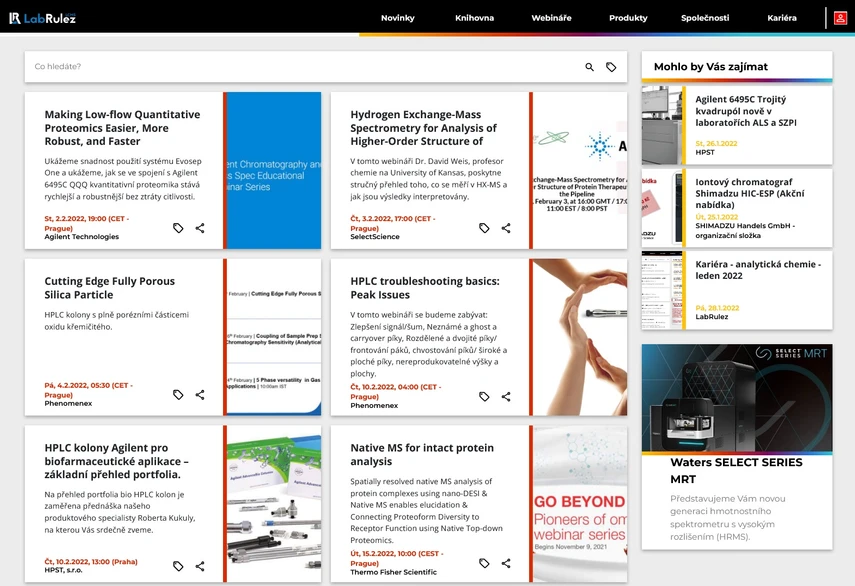Share the HPLC troubleshooting basics webinar
855x586 pixels.
tap(506, 396)
